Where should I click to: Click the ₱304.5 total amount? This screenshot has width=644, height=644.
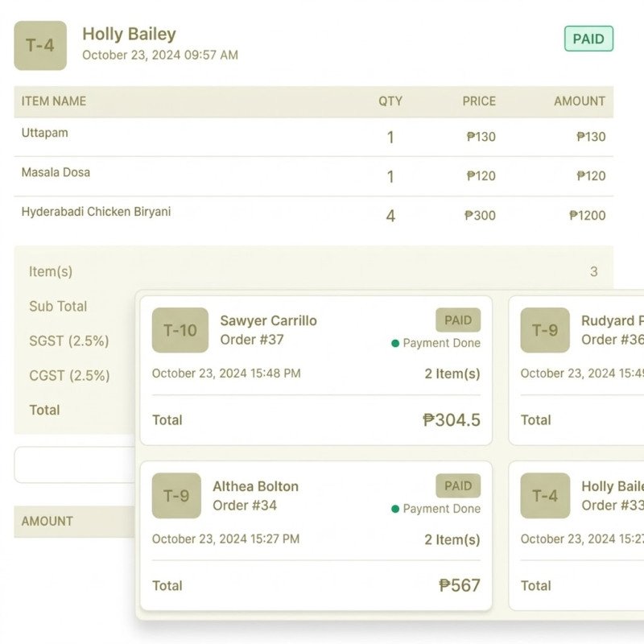[452, 420]
